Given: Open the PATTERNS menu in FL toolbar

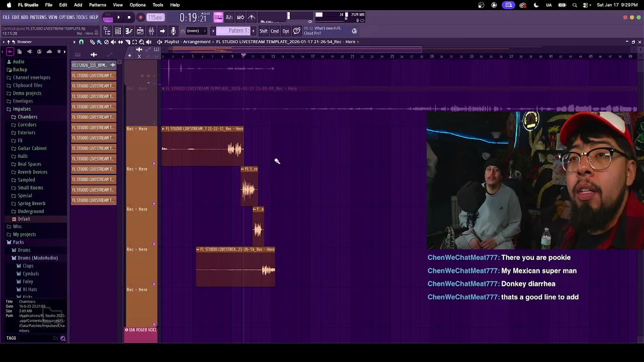Looking at the screenshot, I should coord(38,17).
